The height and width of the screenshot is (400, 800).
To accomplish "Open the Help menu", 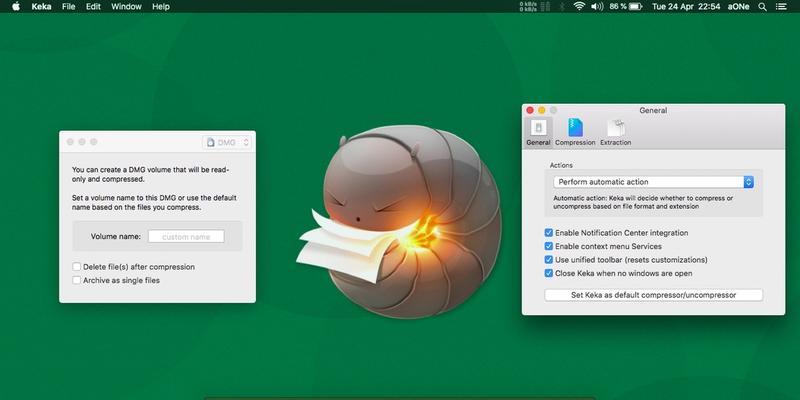I will coord(161,7).
